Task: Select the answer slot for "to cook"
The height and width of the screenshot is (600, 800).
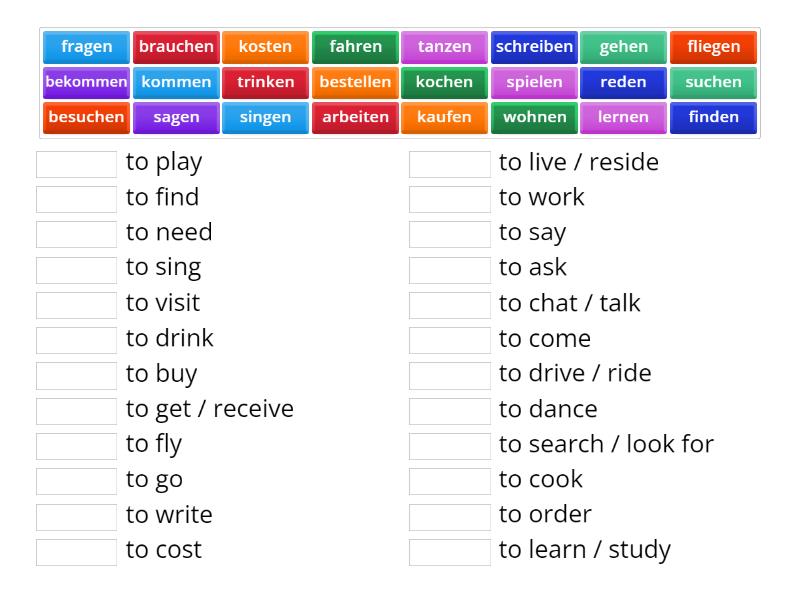Action: click(449, 479)
